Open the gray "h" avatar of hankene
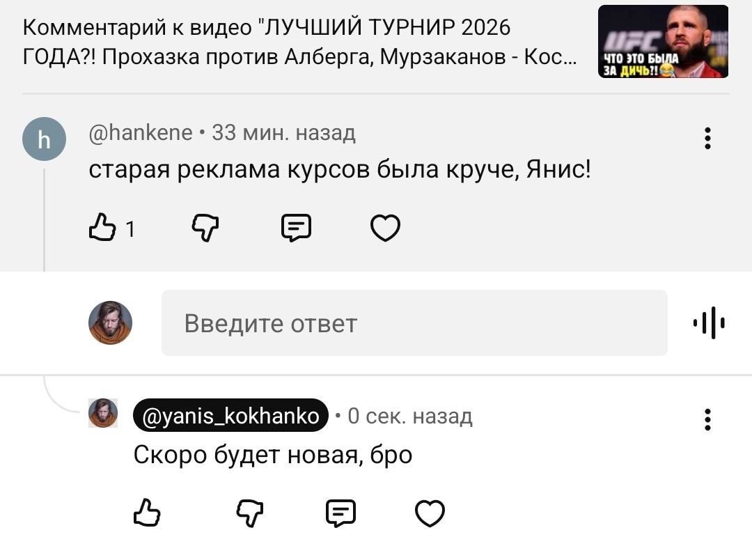752x560 pixels. 43,139
